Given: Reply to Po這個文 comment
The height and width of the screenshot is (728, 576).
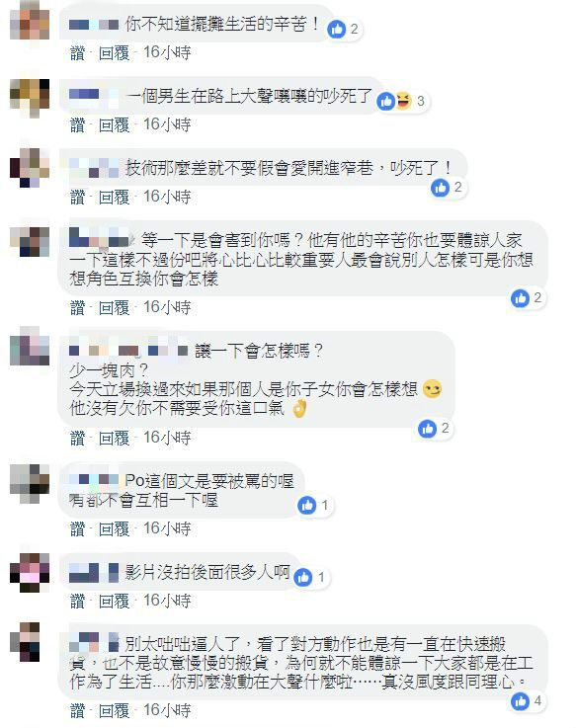Looking at the screenshot, I should coord(114,528).
